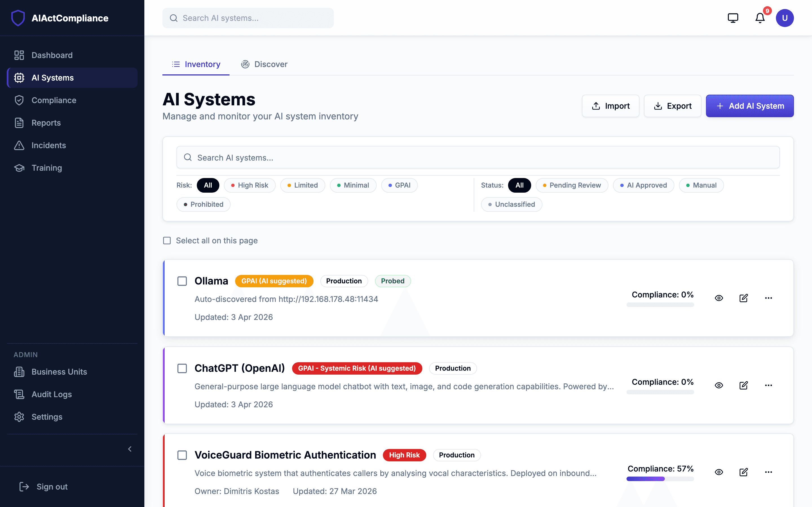This screenshot has width=812, height=507.
Task: Open notifications via the bell icon
Action: pos(759,18)
